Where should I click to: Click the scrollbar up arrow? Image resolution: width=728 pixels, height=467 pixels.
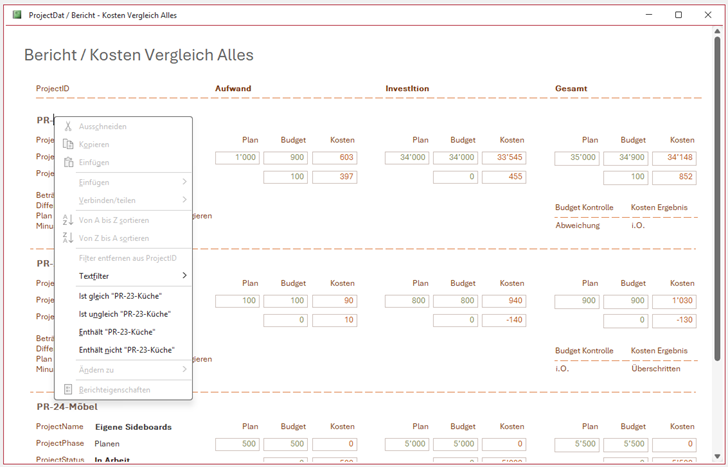(717, 32)
